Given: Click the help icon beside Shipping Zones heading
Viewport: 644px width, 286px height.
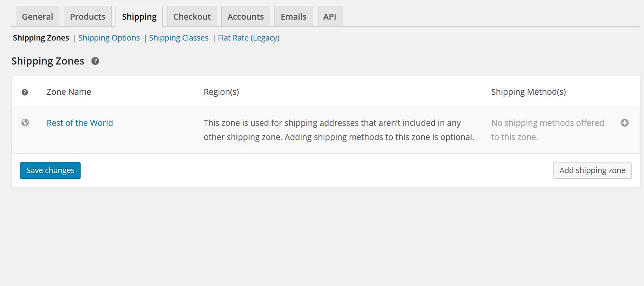Looking at the screenshot, I should [x=95, y=61].
